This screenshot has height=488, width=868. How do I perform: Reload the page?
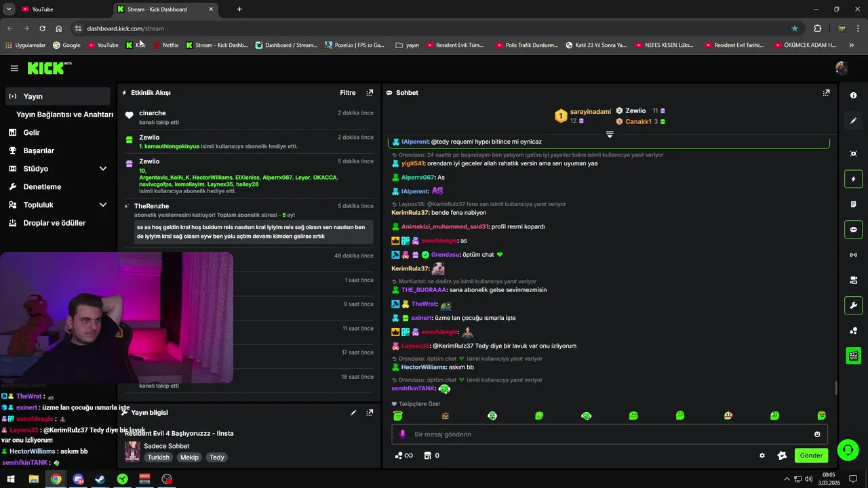[42, 28]
